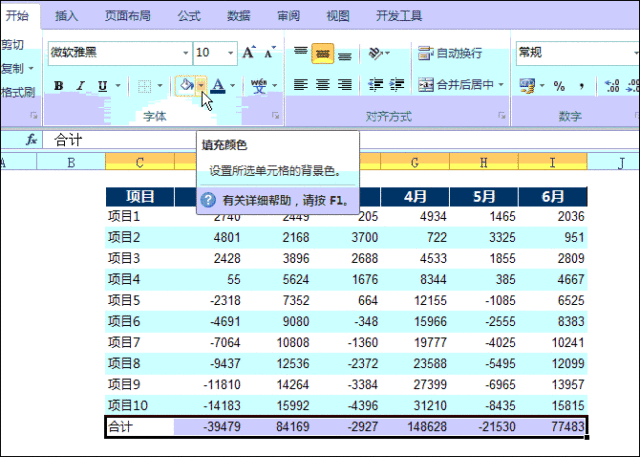Open the 视图 tab

click(338, 16)
